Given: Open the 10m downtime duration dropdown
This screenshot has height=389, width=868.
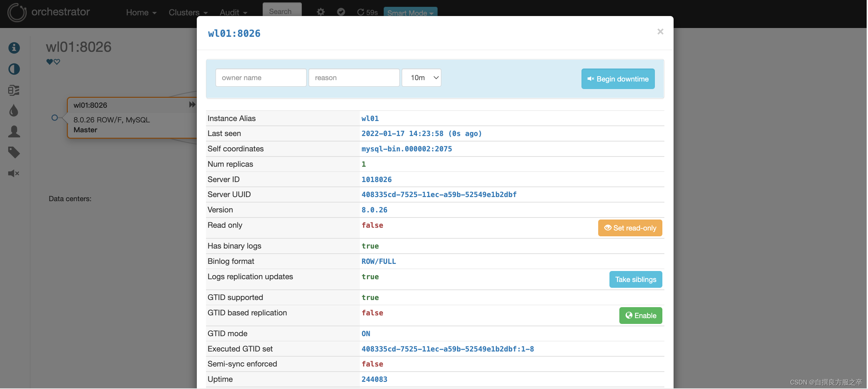Looking at the screenshot, I should [421, 78].
